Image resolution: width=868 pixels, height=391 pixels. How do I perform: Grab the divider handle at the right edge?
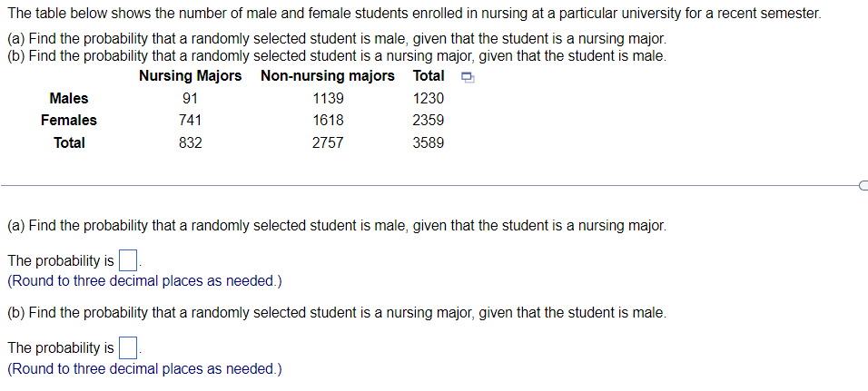point(863,186)
